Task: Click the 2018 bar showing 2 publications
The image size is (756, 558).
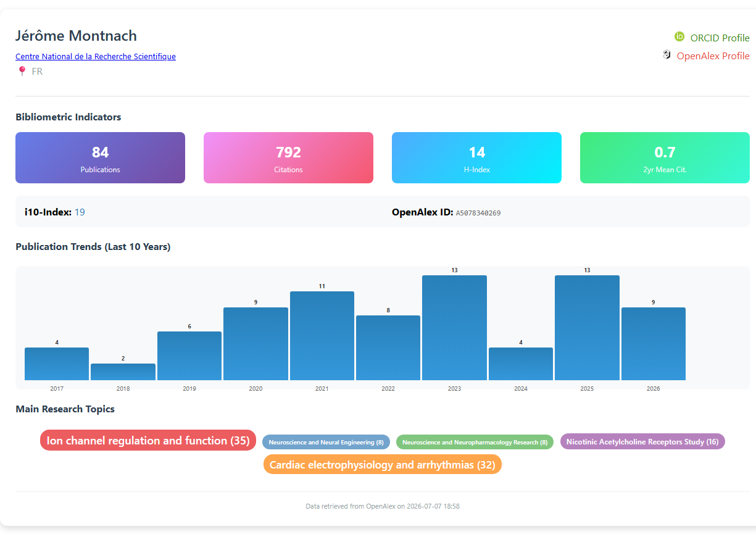Action: click(x=123, y=372)
